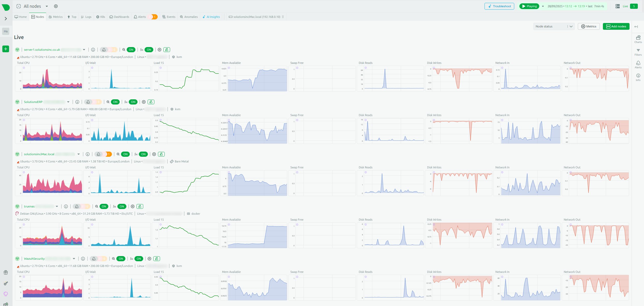Toggle anomaly ON switch for WazuhSecurity node
The width and height of the screenshot is (644, 306).
click(x=121, y=259)
